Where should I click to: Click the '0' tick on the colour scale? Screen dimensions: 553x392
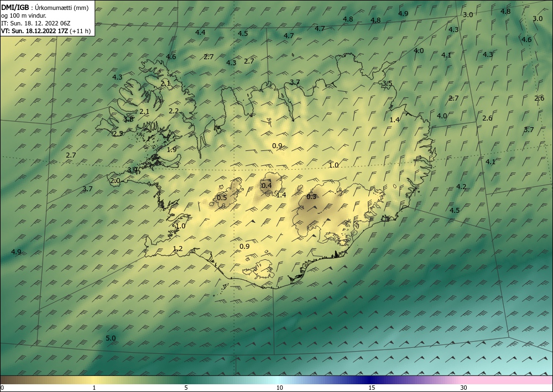click(2, 388)
